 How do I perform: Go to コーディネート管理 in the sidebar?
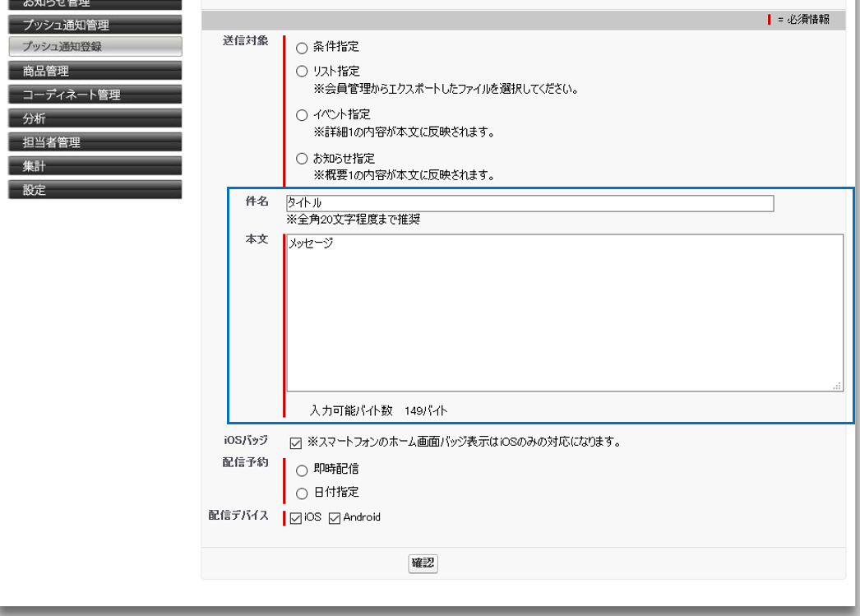(x=95, y=95)
